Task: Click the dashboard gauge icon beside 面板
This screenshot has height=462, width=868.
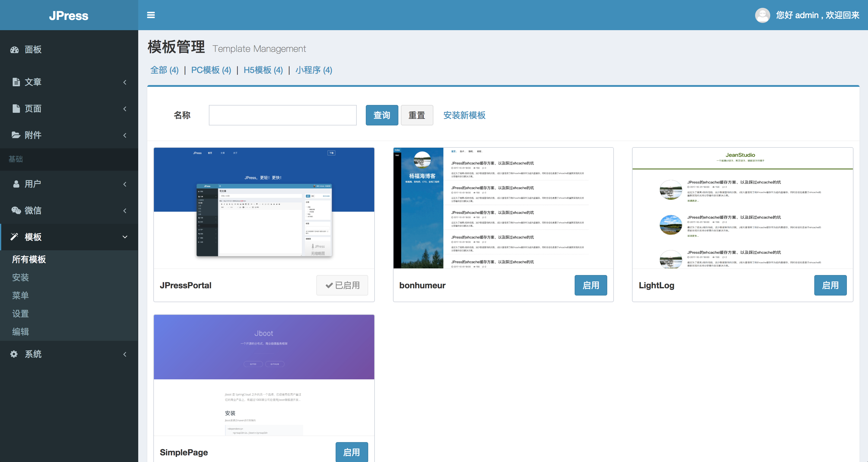Action: [x=14, y=50]
